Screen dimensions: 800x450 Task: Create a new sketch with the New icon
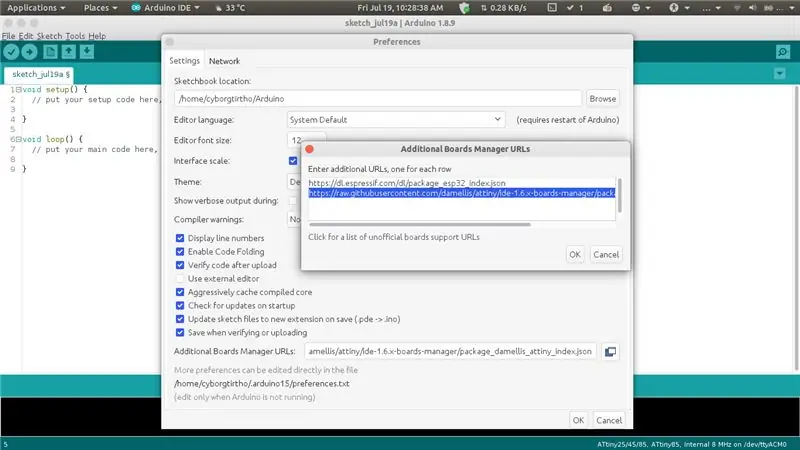pyautogui.click(x=50, y=52)
